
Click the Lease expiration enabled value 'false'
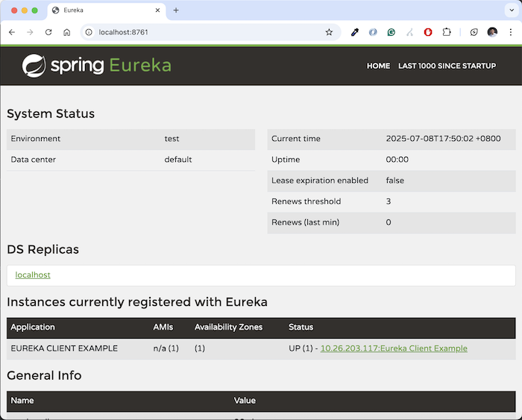click(394, 181)
